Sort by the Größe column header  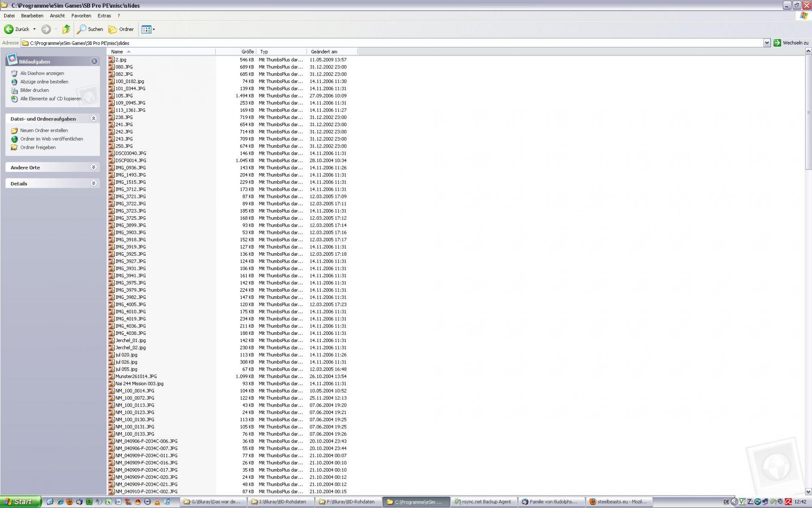(236, 51)
